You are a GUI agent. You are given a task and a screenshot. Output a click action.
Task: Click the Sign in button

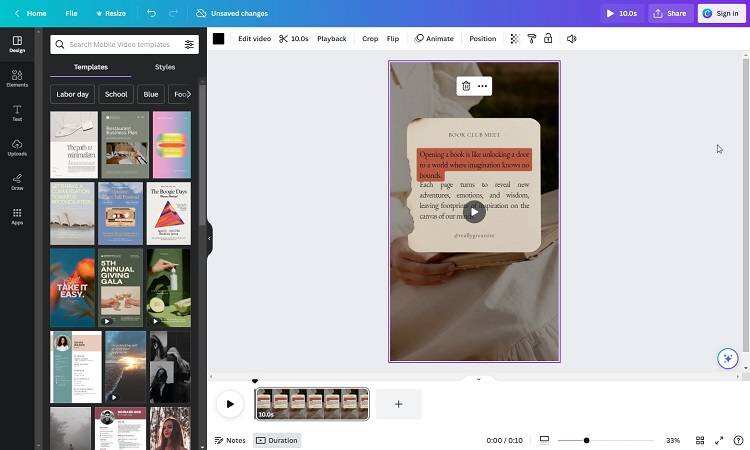coord(721,13)
